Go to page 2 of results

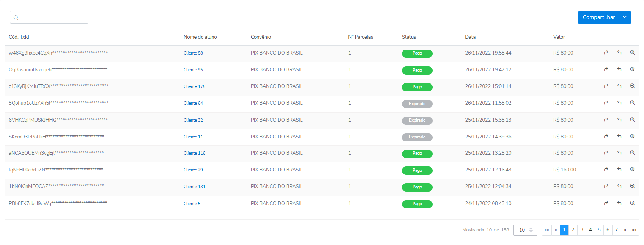(573, 230)
